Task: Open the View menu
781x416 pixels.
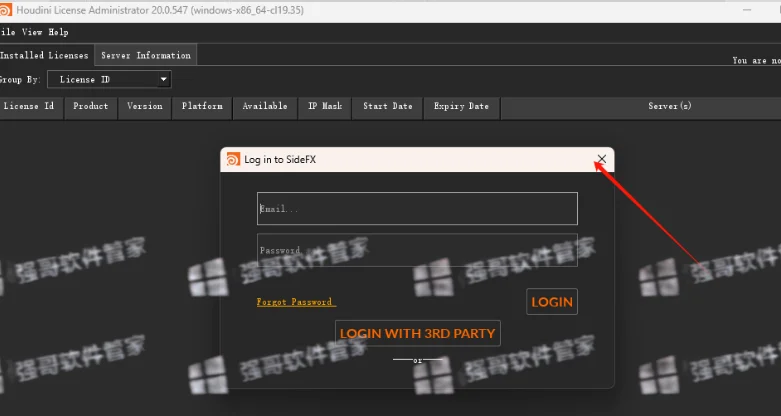Action: coord(32,32)
